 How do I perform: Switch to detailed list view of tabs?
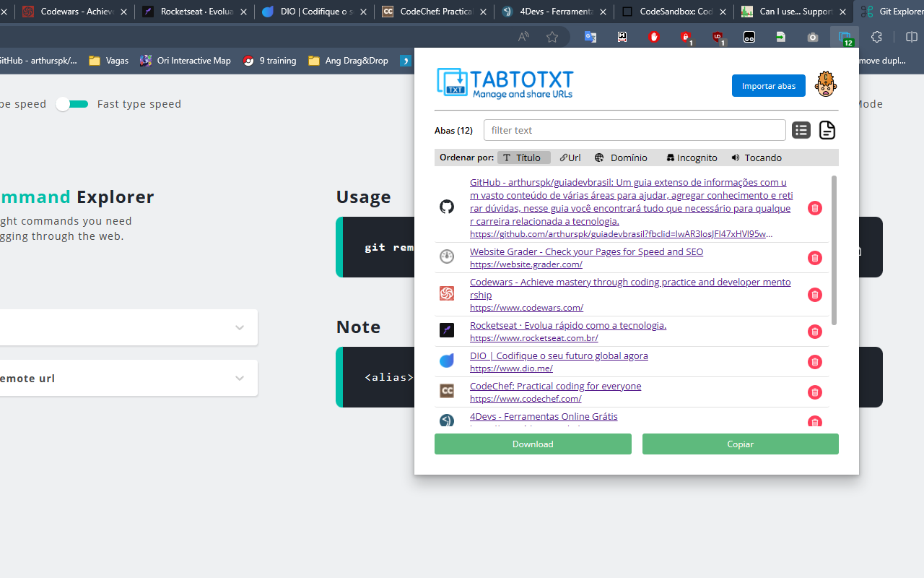[801, 130]
